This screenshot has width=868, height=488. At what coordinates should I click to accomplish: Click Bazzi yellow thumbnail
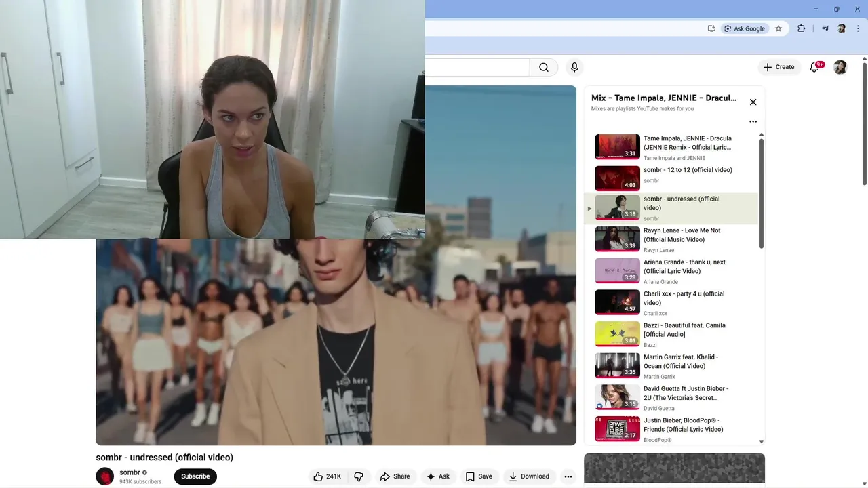pos(617,334)
